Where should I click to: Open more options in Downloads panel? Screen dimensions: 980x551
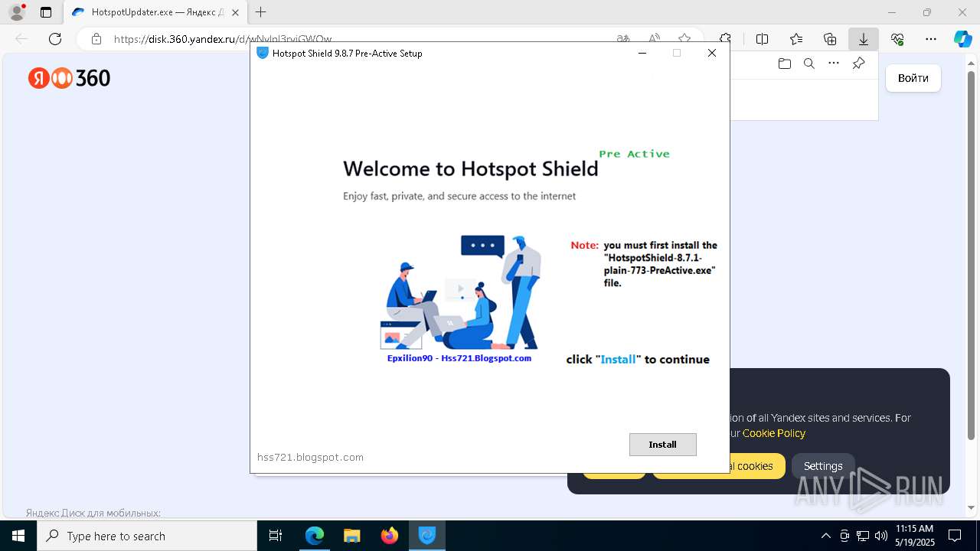click(834, 64)
